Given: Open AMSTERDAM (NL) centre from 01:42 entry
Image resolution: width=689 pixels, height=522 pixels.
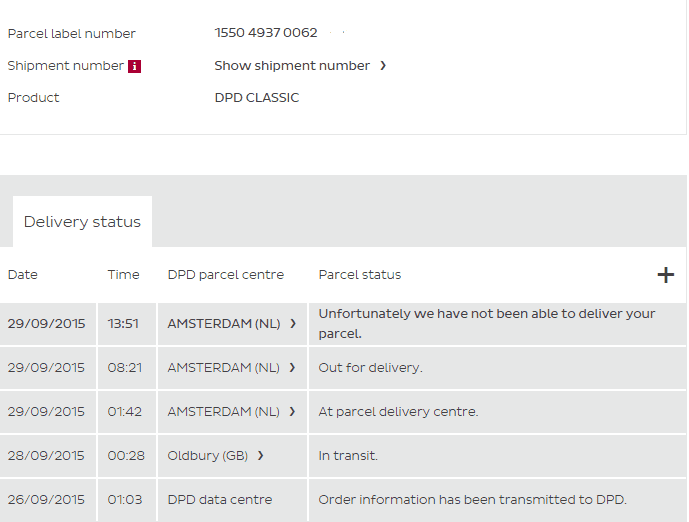Looking at the screenshot, I should click(x=223, y=412).
